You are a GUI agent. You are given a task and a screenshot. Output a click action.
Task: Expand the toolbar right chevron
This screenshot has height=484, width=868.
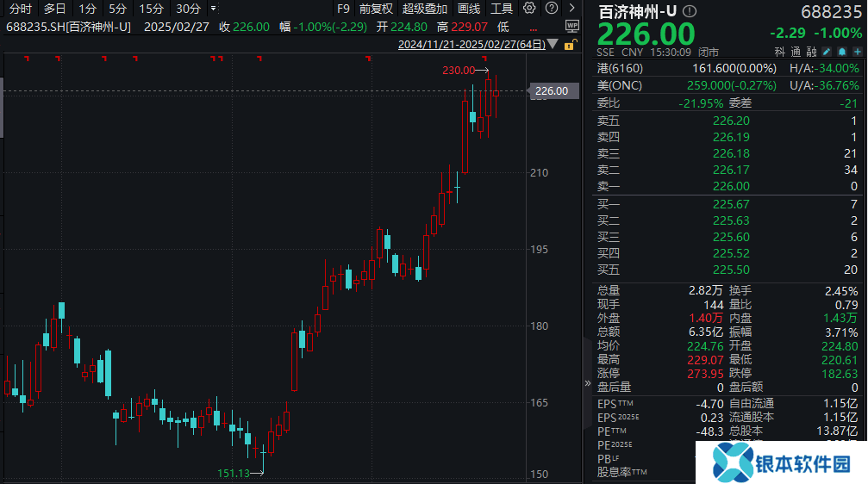pyautogui.click(x=570, y=9)
